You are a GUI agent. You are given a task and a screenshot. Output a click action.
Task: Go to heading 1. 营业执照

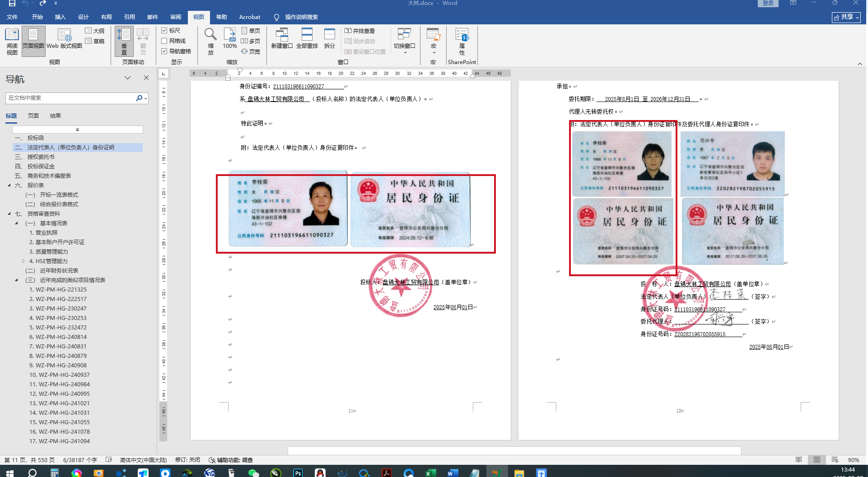point(43,233)
